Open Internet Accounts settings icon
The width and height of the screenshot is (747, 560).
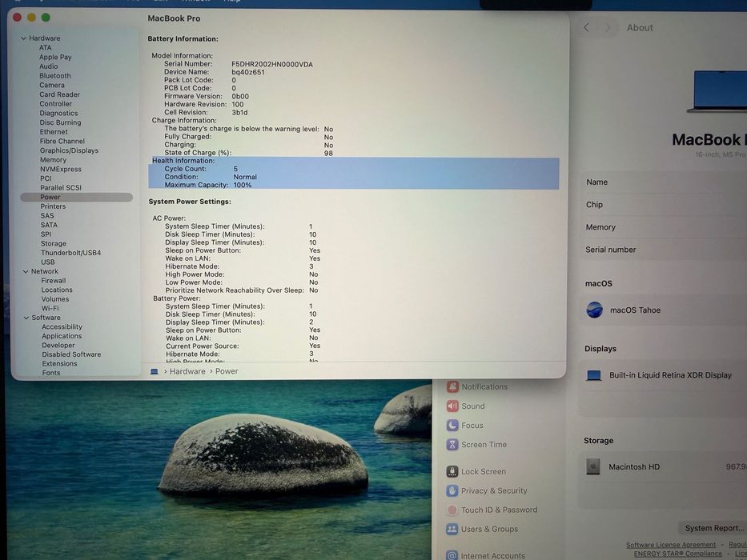(452, 554)
